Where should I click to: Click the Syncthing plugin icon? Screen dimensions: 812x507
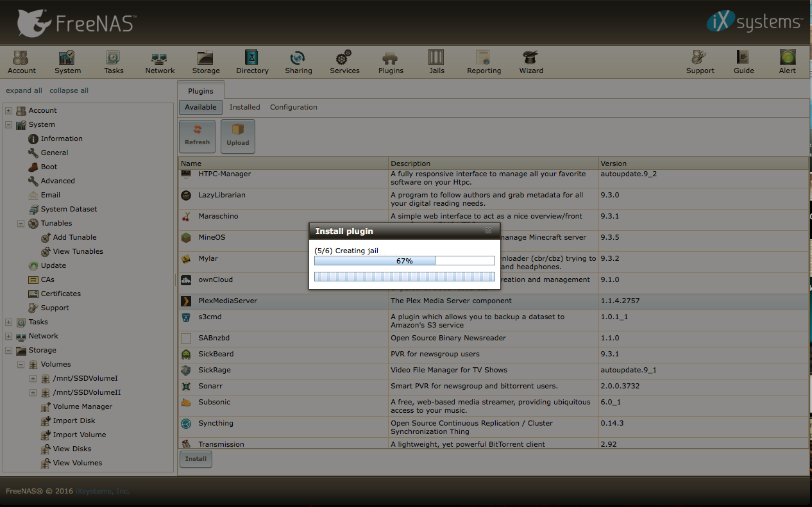(186, 423)
